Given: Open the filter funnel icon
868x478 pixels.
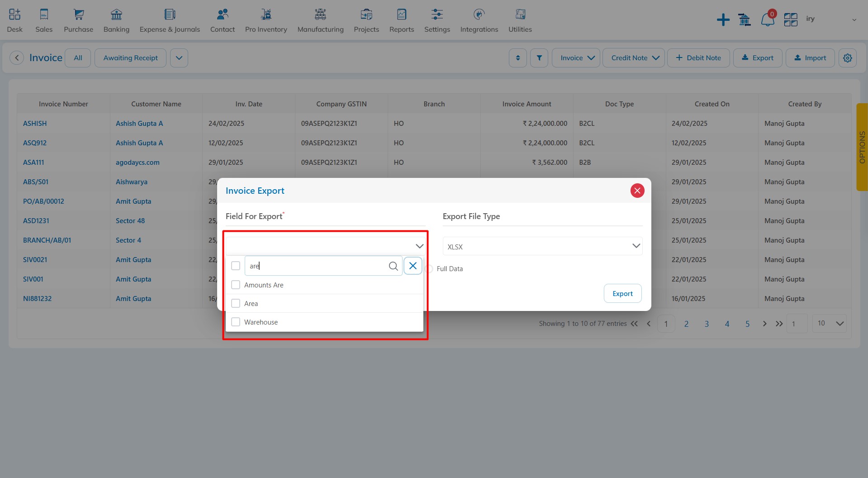Looking at the screenshot, I should click(x=539, y=58).
